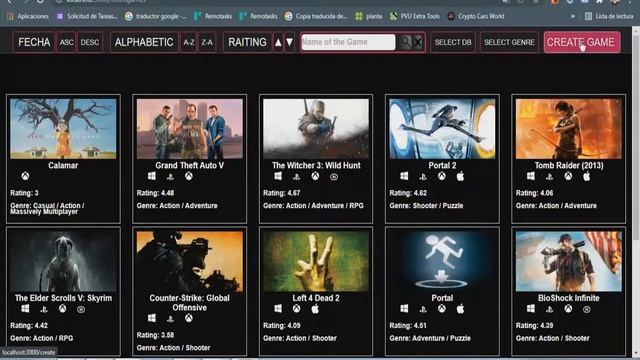Click Windows icon on Counter-Strike card

(151, 318)
